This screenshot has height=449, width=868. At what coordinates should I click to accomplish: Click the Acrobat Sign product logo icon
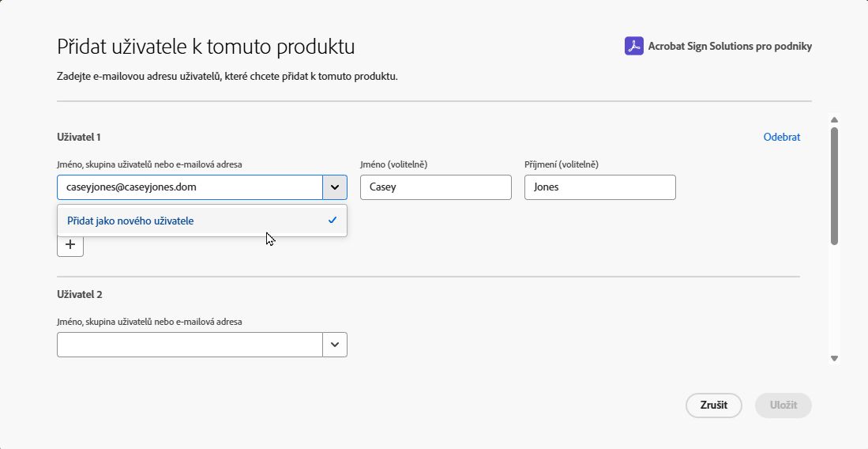(x=633, y=46)
